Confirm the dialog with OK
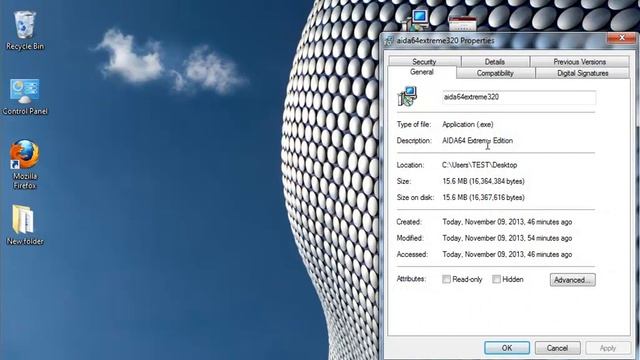640x360 pixels. [507, 348]
